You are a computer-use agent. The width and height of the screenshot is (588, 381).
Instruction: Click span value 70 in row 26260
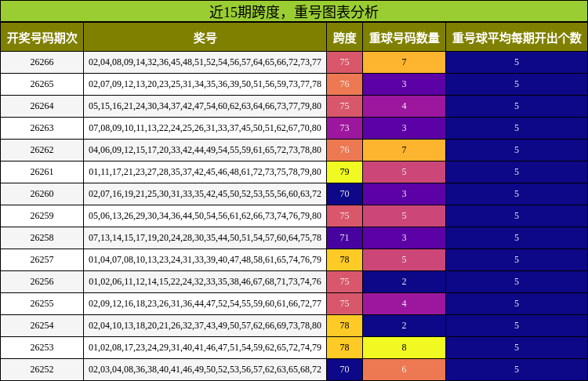[344, 194]
